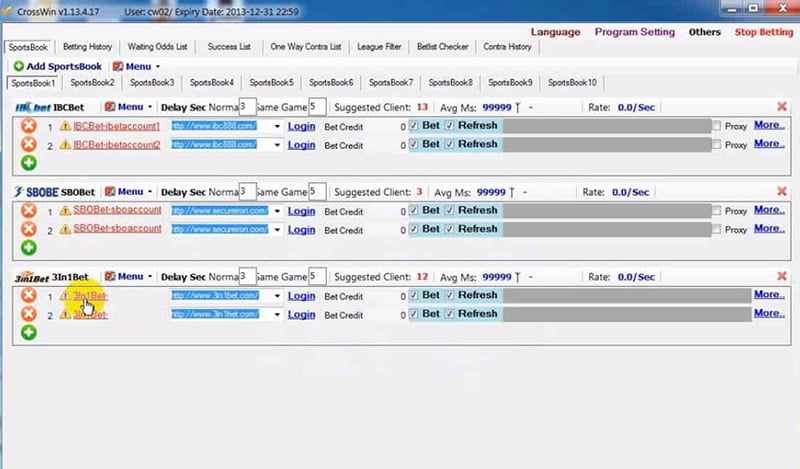The image size is (800, 469).
Task: Close the SBOBet sportsbook panel with red X
Action: 782,191
